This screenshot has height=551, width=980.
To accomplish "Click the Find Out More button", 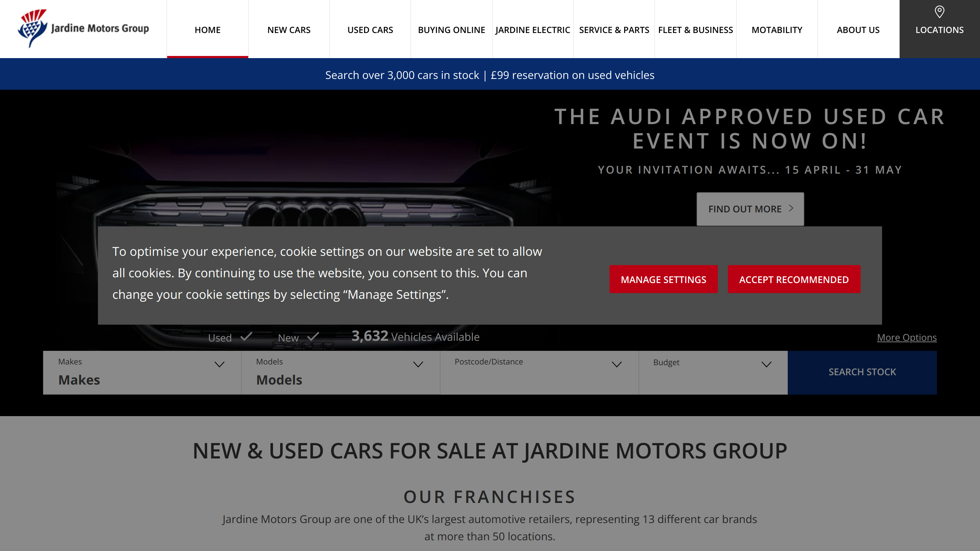I will [750, 209].
